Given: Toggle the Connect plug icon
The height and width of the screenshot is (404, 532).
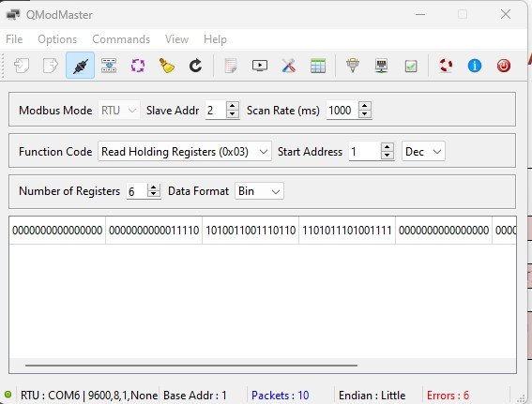Looking at the screenshot, I should click(80, 66).
